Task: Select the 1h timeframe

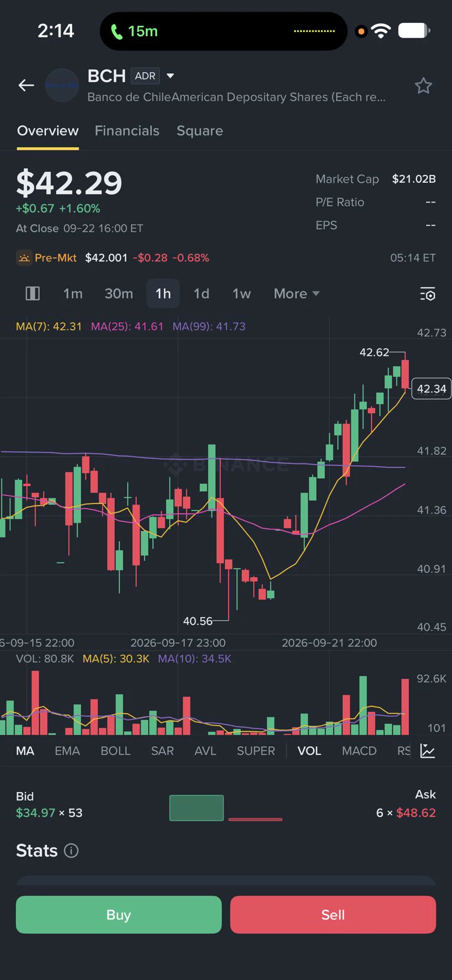Action: [x=163, y=294]
